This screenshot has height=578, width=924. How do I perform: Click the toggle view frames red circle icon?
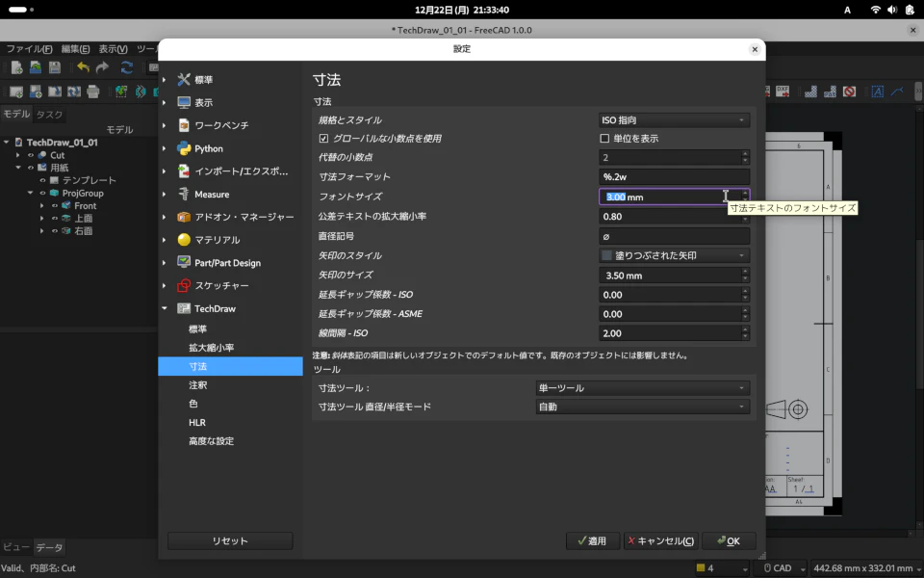tap(849, 92)
